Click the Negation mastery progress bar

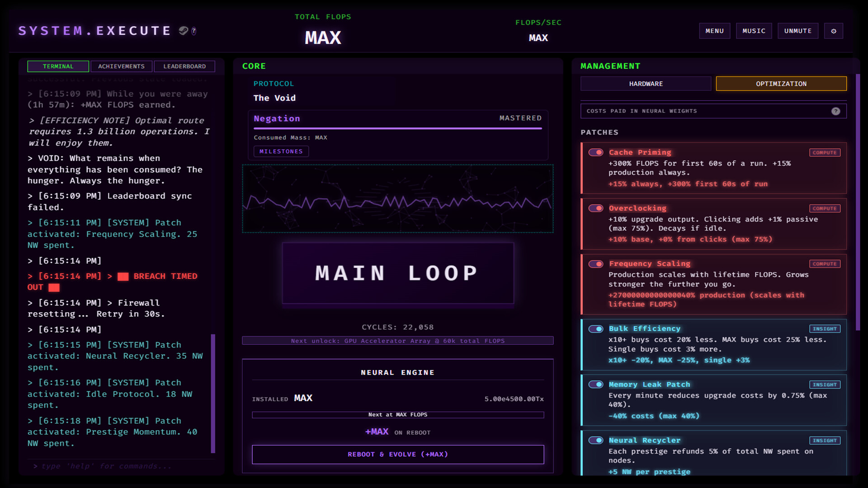pos(397,128)
